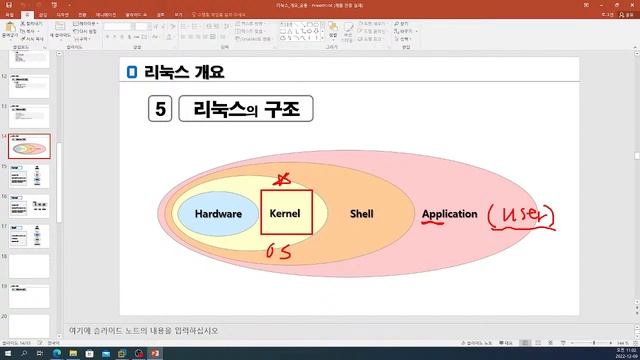This screenshot has height=360, width=640.
Task: Click the Copy button in the clipboard group
Action: (x=29, y=31)
